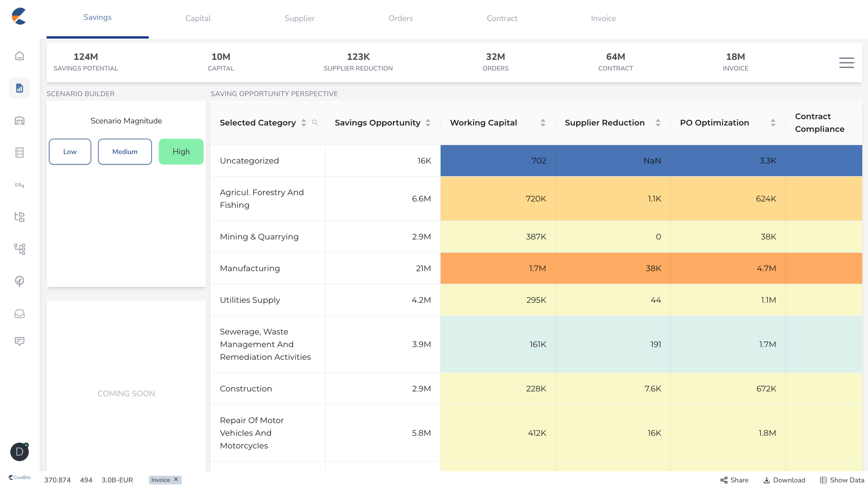Viewport: 868px width, 487px height.
Task: Open the warehouse building sidebar icon
Action: tap(20, 120)
